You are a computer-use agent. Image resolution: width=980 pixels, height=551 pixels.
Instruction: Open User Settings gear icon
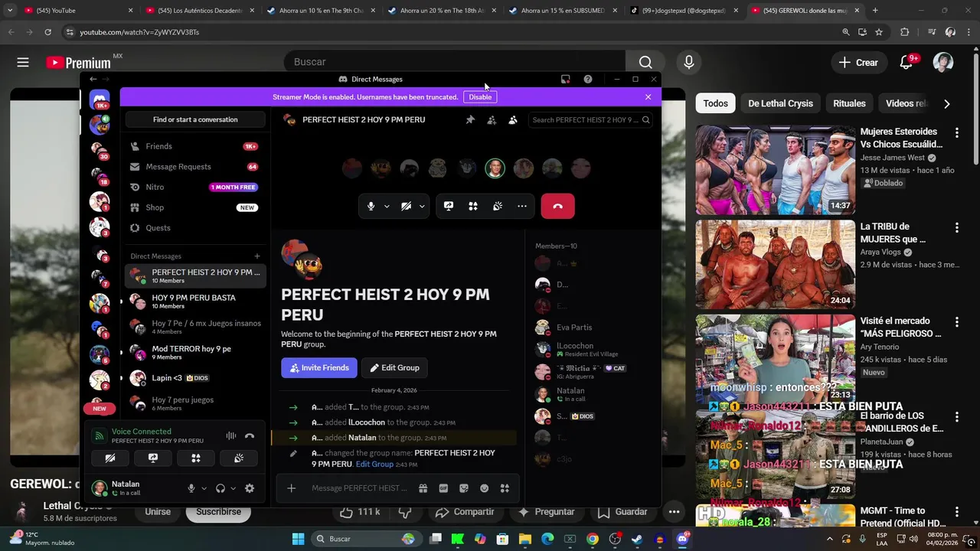pyautogui.click(x=249, y=488)
